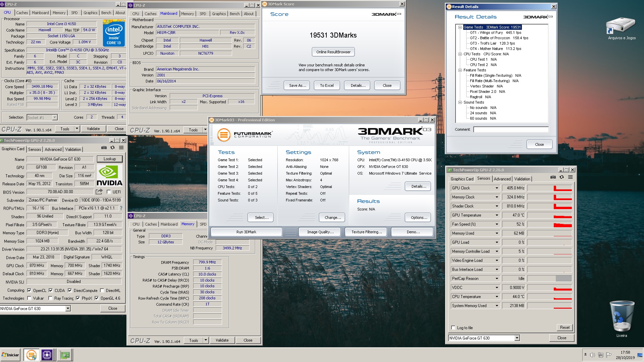
Task: Click the Reset button in GPU-Z Sensors
Action: click(x=565, y=327)
